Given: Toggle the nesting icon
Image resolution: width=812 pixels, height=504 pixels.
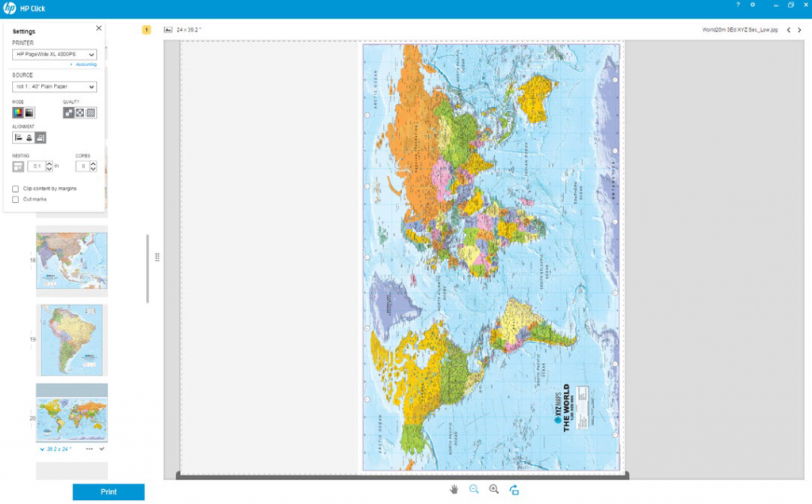Looking at the screenshot, I should tap(18, 166).
